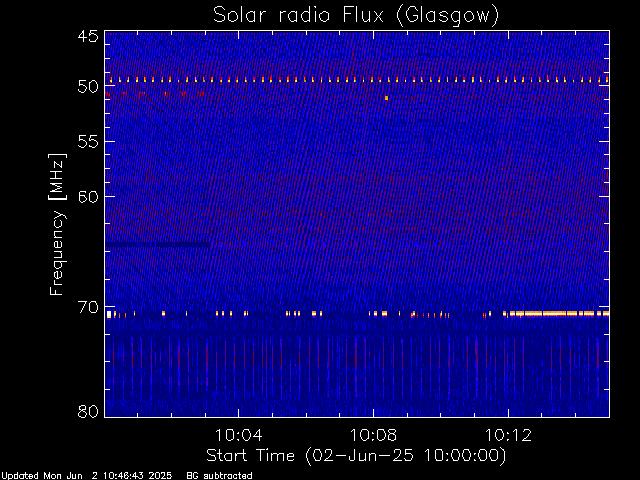This screenshot has height=480, width=640.
Task: Click the 10:12 time tick label
Action: tap(508, 435)
